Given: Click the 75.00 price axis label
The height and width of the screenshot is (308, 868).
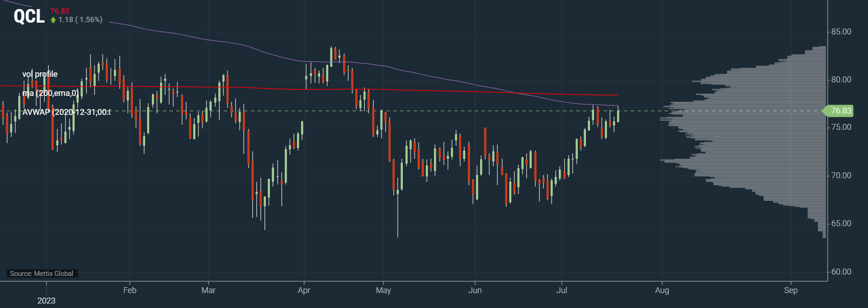Looking at the screenshot, I should pyautogui.click(x=841, y=127).
